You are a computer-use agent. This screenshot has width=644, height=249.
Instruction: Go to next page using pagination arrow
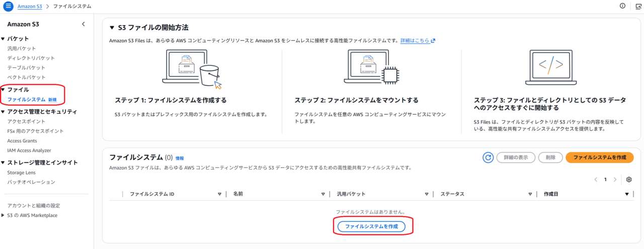(615, 180)
